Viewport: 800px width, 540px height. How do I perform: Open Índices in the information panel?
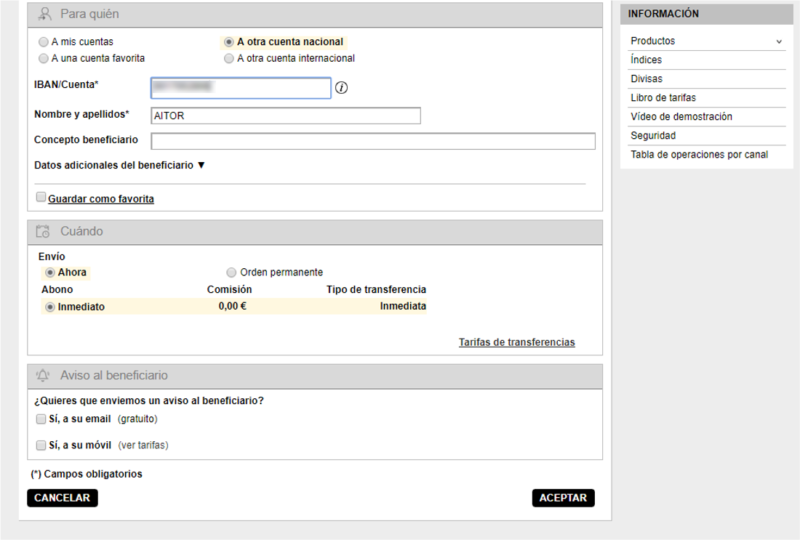pos(646,60)
